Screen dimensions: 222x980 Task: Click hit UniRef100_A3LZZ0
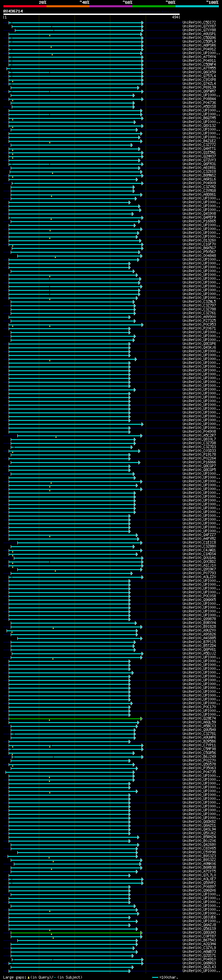click(199, 577)
